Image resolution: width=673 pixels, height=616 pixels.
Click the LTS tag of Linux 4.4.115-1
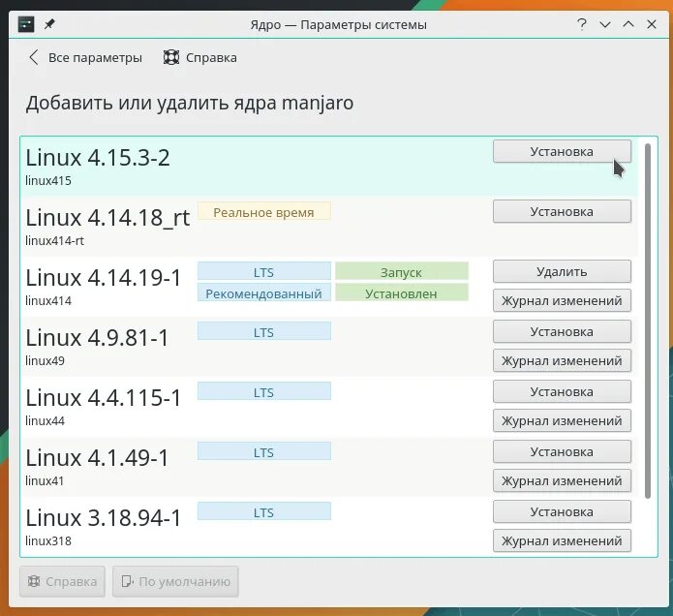pyautogui.click(x=264, y=393)
